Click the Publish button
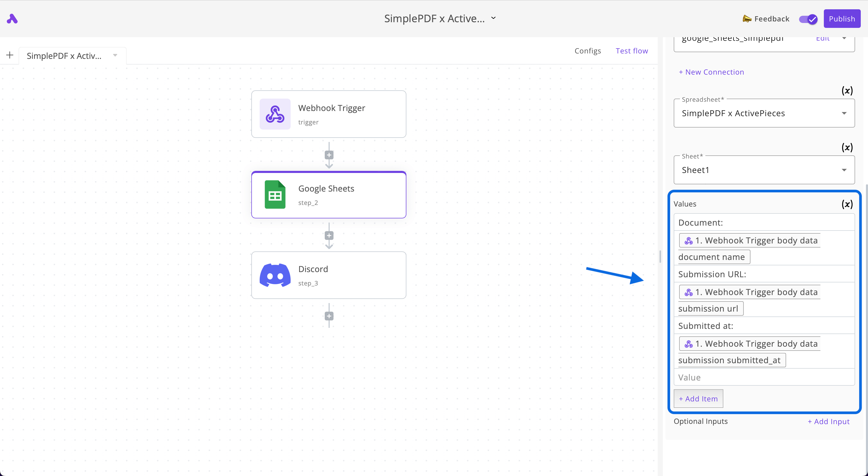 pos(842,18)
